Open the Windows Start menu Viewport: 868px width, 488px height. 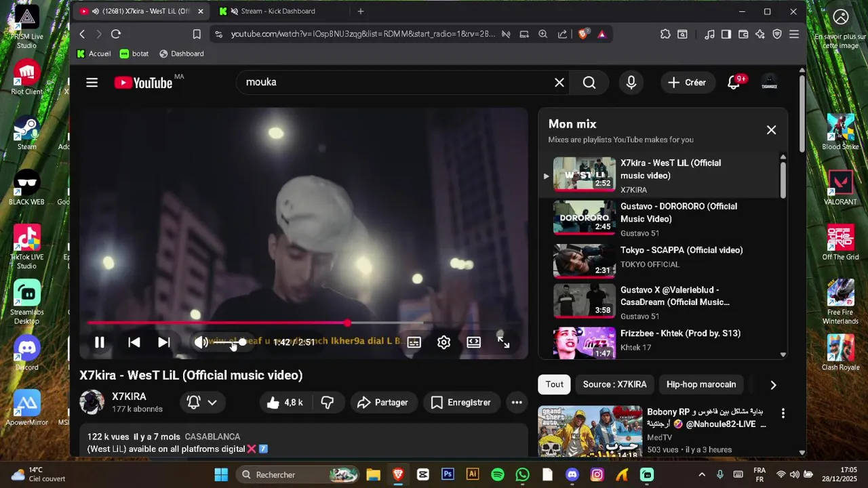(x=221, y=474)
